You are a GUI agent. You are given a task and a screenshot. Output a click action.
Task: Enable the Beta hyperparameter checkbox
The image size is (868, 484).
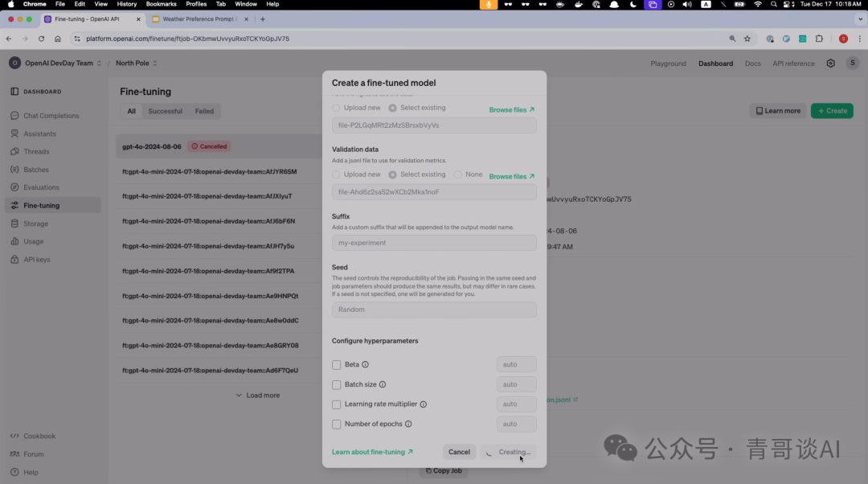337,365
